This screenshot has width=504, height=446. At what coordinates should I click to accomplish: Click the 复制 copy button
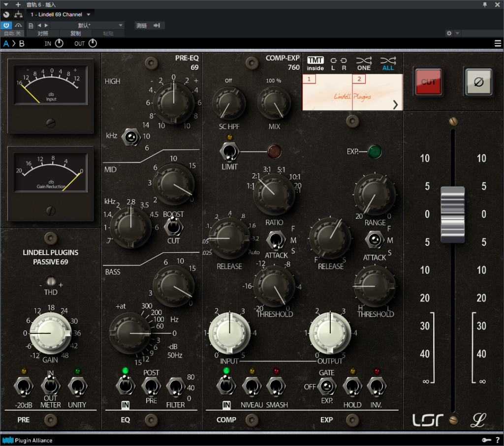(x=75, y=33)
